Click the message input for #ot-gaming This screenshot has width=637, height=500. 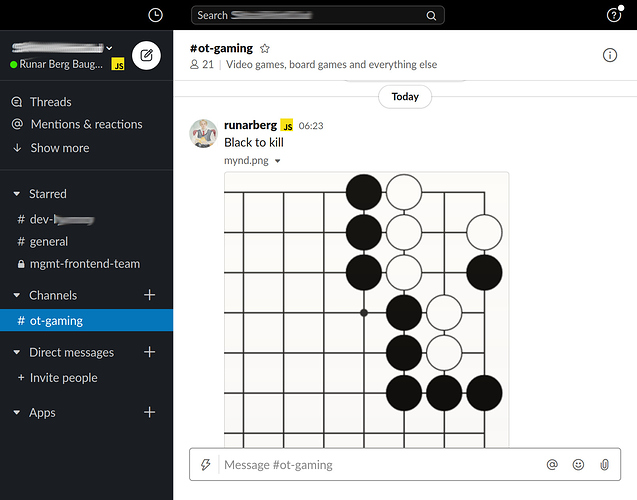380,465
